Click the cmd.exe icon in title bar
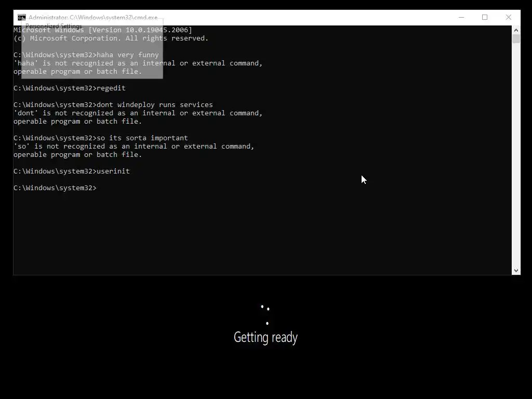Screen dimensions: 532x399 (x=22, y=18)
